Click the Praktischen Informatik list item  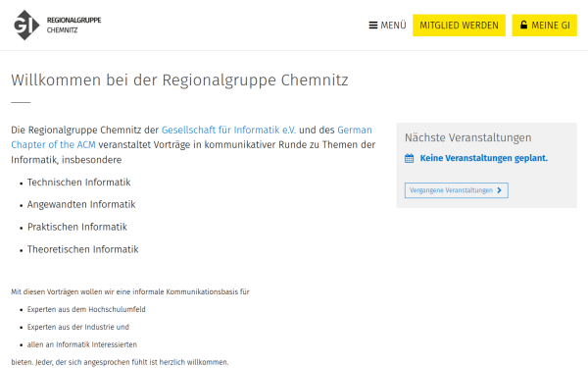click(x=77, y=227)
